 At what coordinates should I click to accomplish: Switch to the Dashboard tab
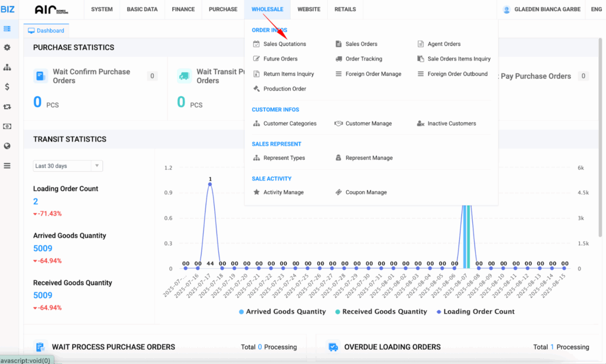pyautogui.click(x=47, y=31)
